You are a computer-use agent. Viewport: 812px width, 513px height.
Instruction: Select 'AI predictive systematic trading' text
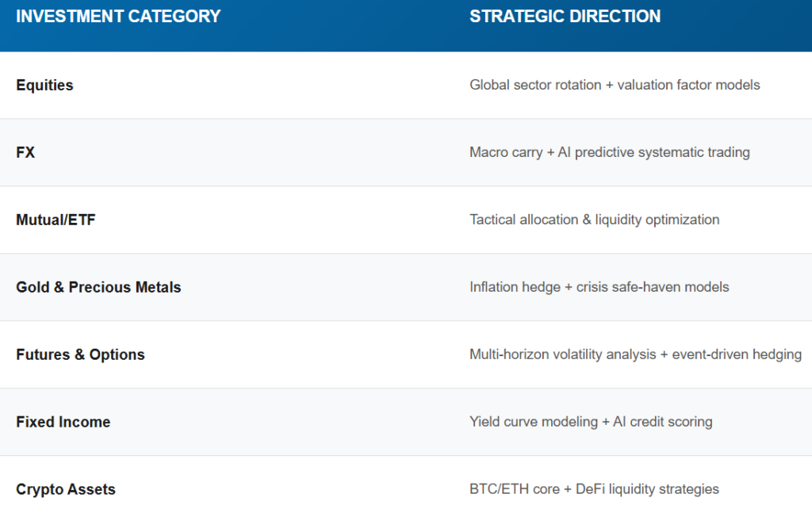653,152
